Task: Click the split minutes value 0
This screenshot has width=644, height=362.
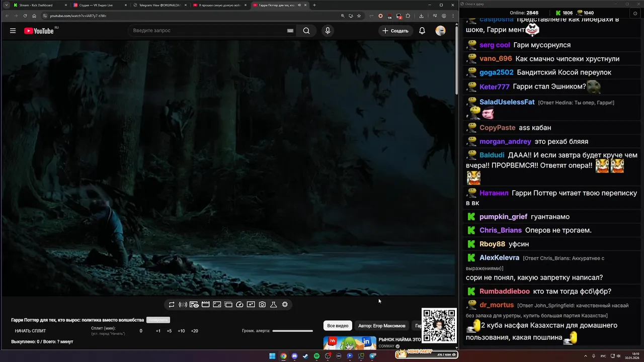Action: (141, 331)
